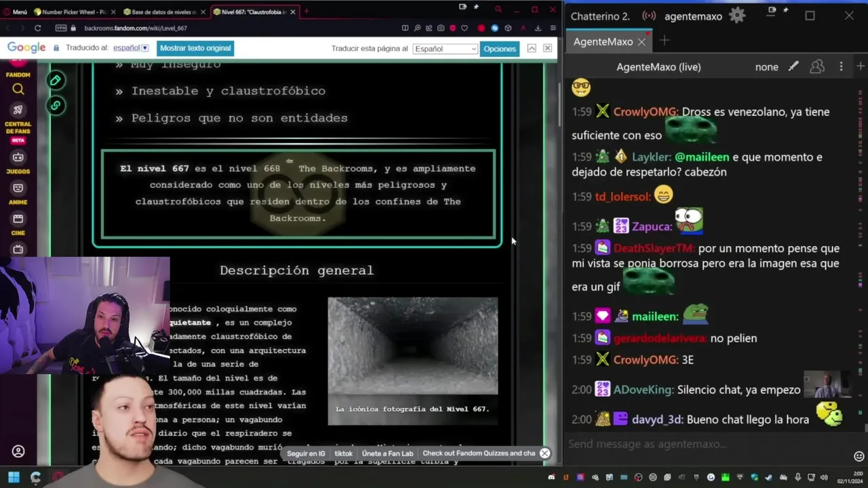The image size is (868, 488).
Task: Add a new Chatterino tab
Action: coord(665,41)
